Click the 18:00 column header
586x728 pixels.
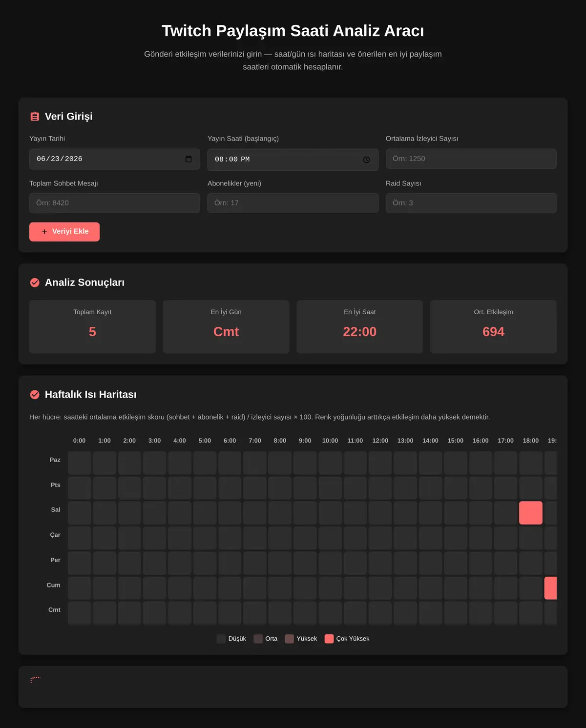pyautogui.click(x=531, y=441)
